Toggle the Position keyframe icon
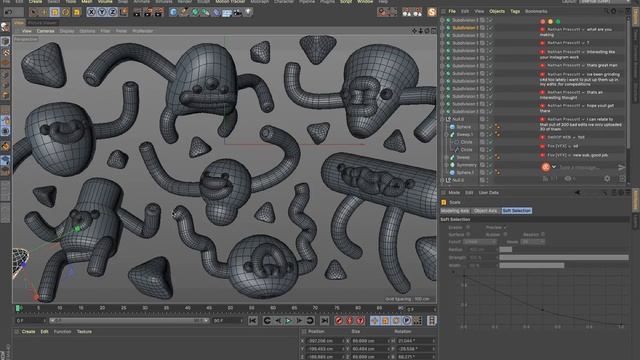640x360 pixels. click(x=374, y=321)
